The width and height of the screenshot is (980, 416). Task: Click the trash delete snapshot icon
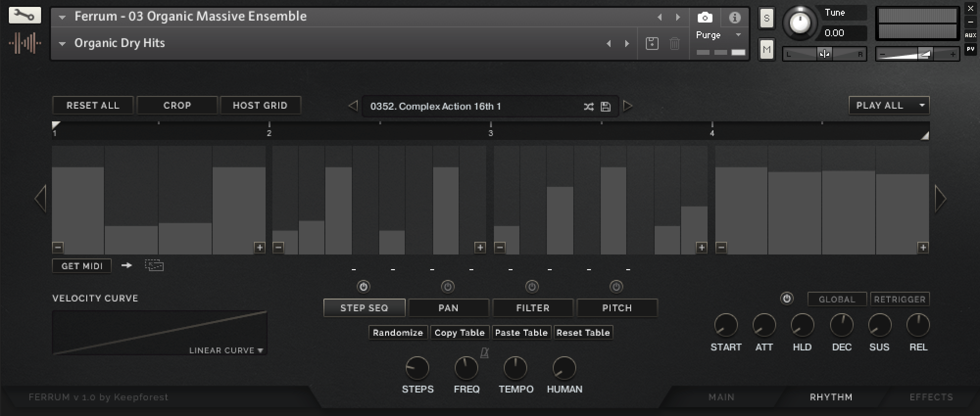(x=675, y=44)
